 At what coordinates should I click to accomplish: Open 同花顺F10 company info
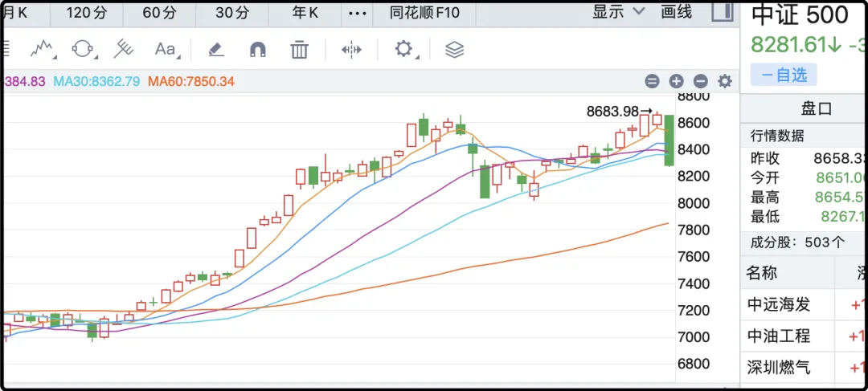pos(424,12)
